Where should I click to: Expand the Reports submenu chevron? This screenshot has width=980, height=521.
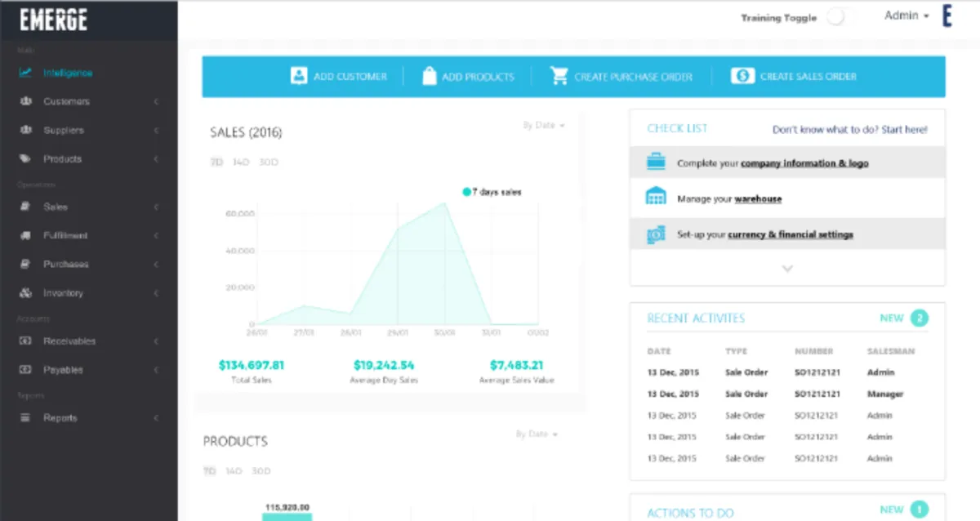(155, 417)
